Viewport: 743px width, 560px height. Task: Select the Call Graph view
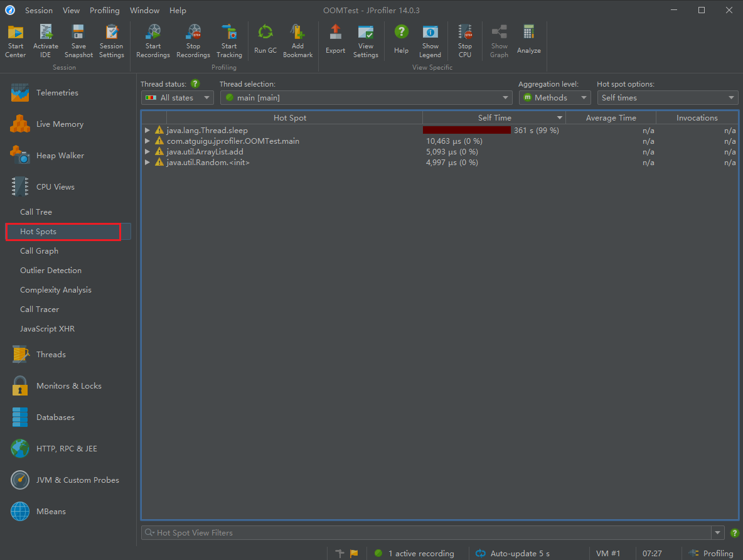click(x=40, y=251)
